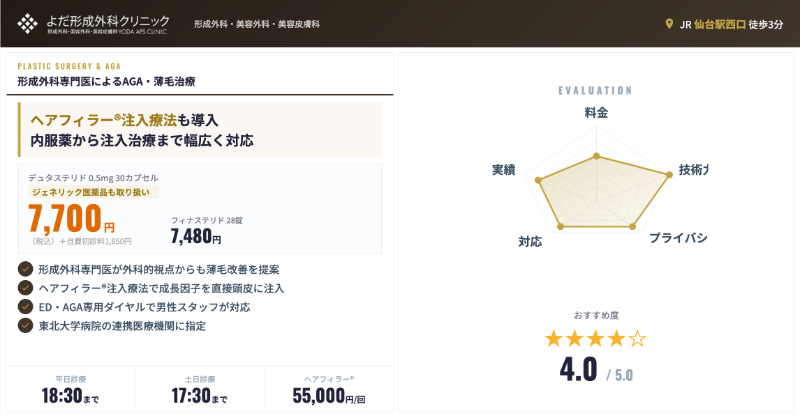800x418 pixels.
Task: Click checkmark icon beside 形成外科専門医 line
Action: point(25,269)
